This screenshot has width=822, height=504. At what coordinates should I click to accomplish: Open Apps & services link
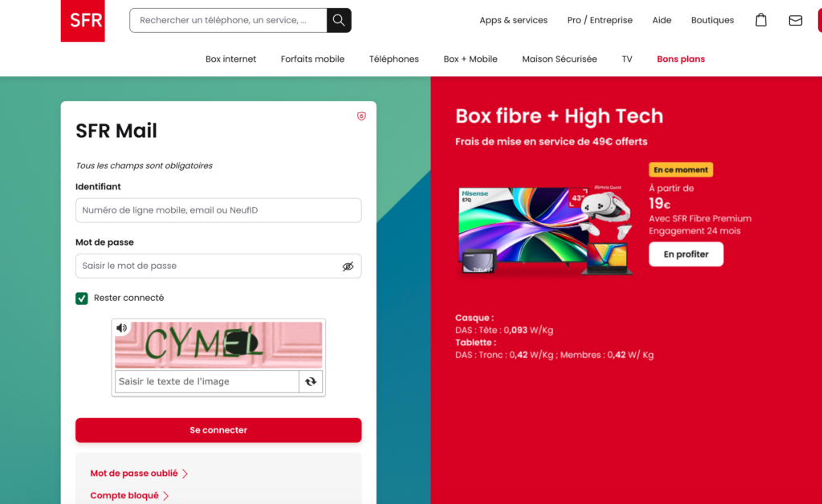pos(513,20)
